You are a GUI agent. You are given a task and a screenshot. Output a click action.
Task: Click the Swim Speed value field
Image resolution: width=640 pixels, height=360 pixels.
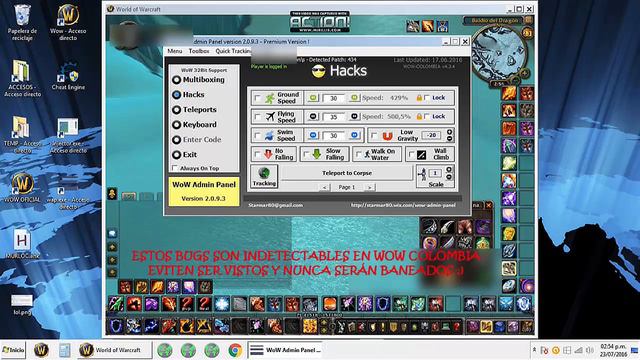(x=334, y=136)
